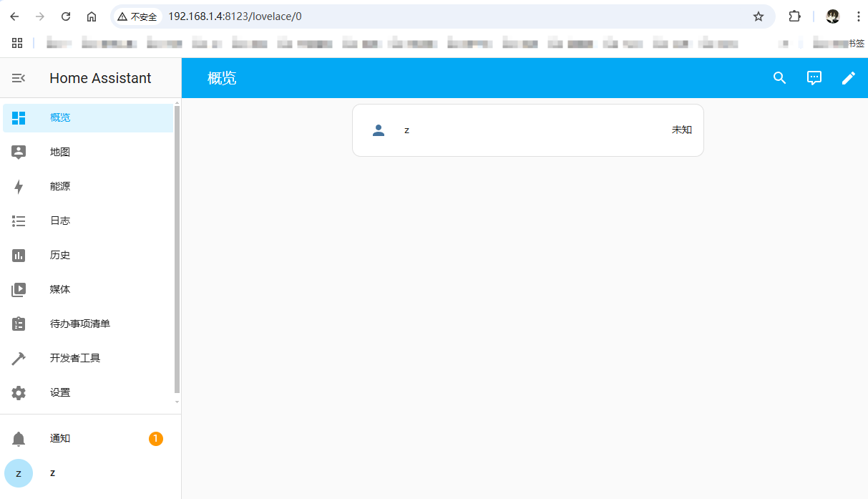Go back in browser history

14,16
